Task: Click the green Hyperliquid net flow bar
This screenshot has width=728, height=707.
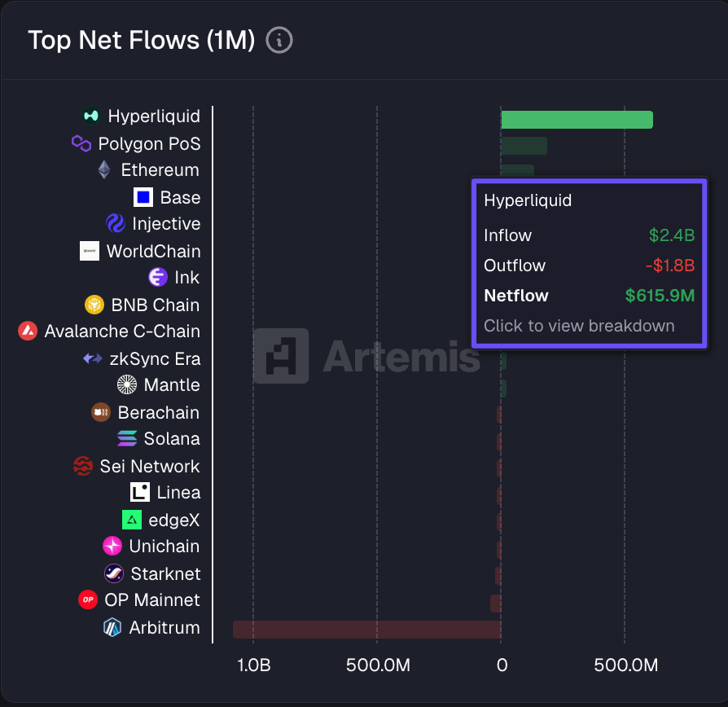Action: (577, 120)
